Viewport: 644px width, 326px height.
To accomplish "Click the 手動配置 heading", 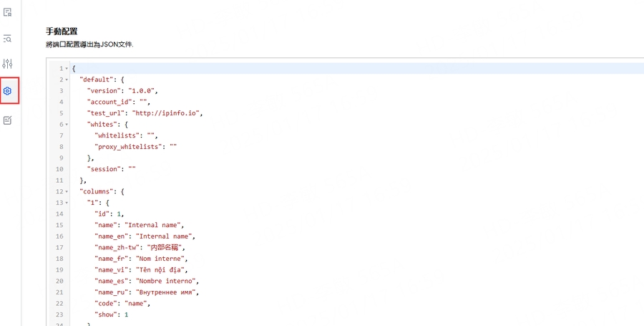I will pyautogui.click(x=62, y=32).
